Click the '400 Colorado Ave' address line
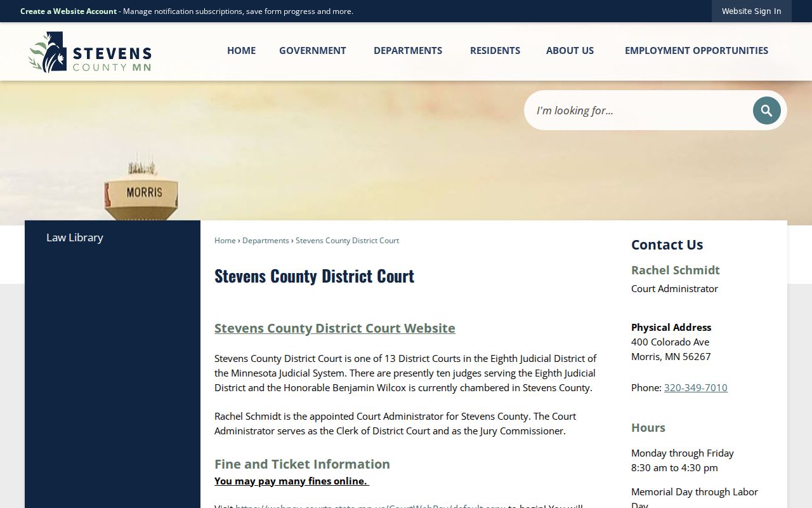 coord(671,342)
